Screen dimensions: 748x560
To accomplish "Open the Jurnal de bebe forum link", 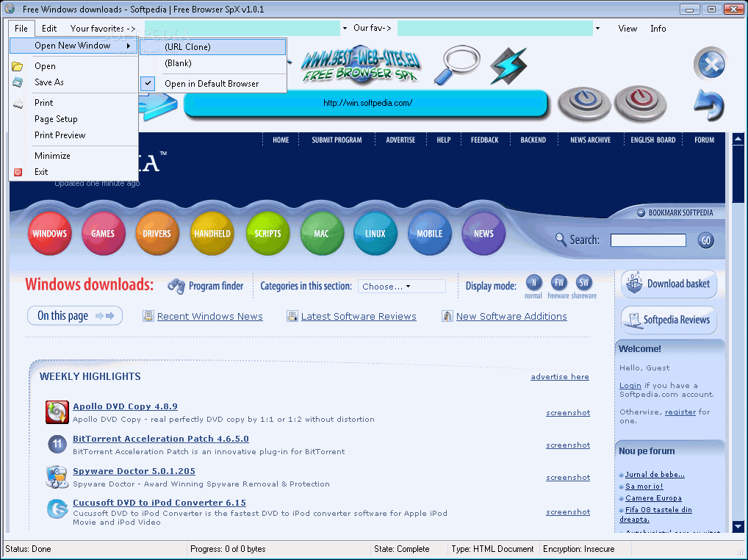I will [655, 474].
